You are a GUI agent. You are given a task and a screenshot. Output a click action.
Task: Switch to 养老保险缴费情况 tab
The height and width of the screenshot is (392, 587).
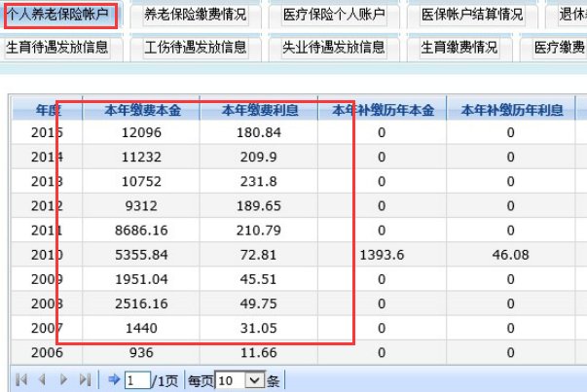[x=196, y=15]
